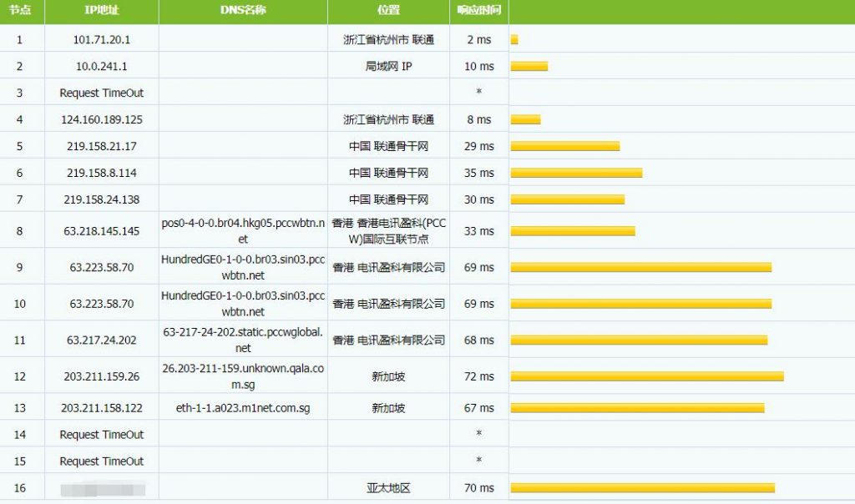Select IP address 219.158.8.114
Viewport: 855px width, 504px height.
(x=101, y=174)
